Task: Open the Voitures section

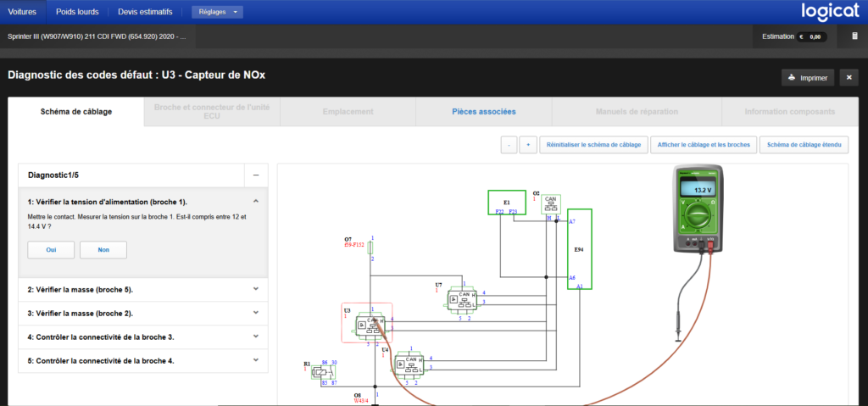Action: (x=22, y=12)
